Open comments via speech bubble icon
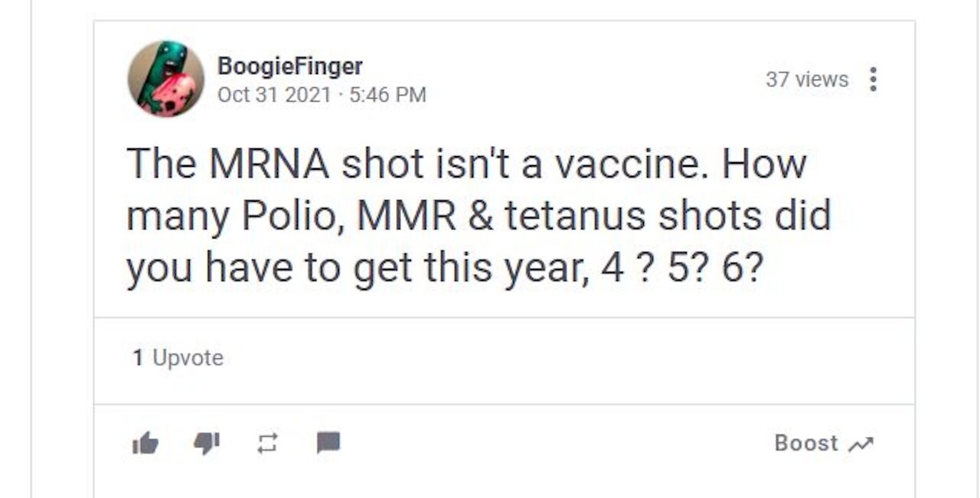Image resolution: width=980 pixels, height=498 pixels. click(x=328, y=443)
